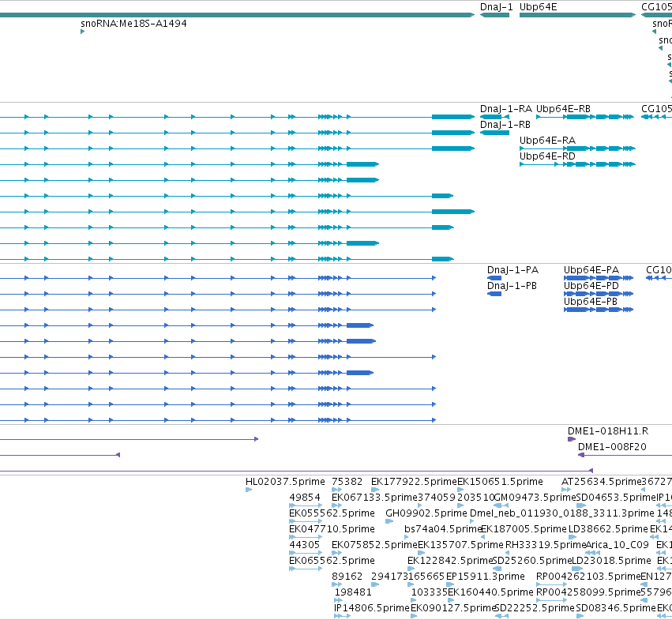Screen dimensions: 672x620
Task: Click the DnaJ-1-PB protein glyph
Action: [x=494, y=294]
